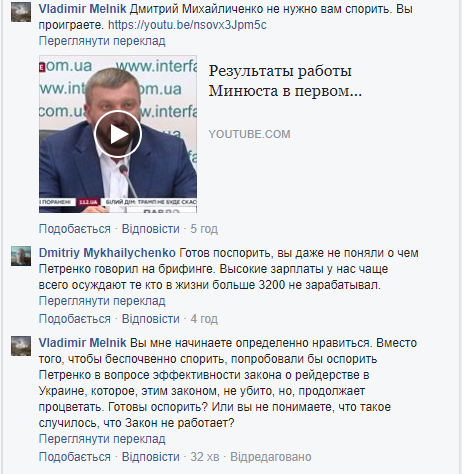This screenshot has height=474, width=462.
Task: Click the '5 год' comment timestamp
Action: coord(204,229)
